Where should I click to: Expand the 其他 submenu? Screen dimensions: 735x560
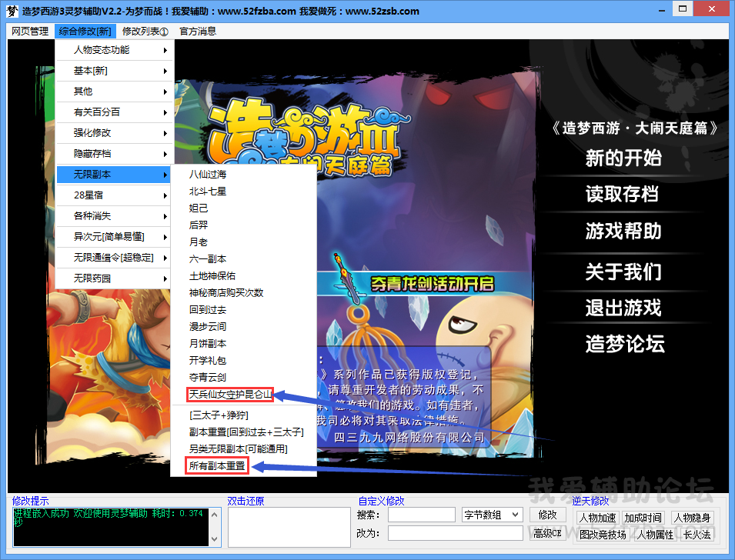coord(115,92)
